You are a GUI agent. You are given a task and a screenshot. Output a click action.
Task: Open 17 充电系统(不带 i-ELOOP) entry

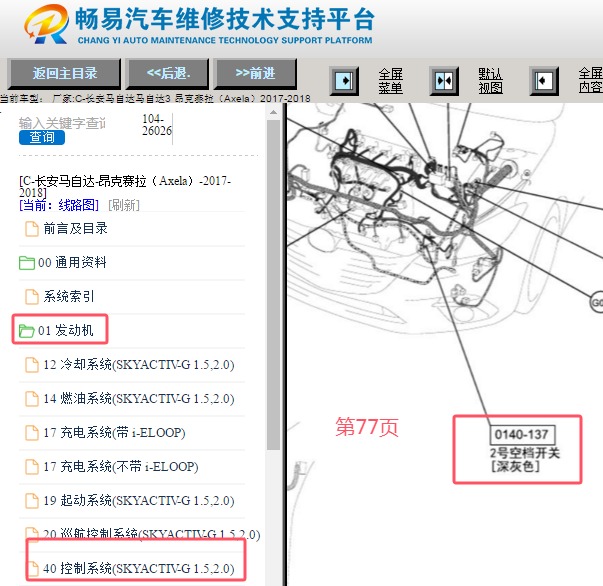click(121, 466)
